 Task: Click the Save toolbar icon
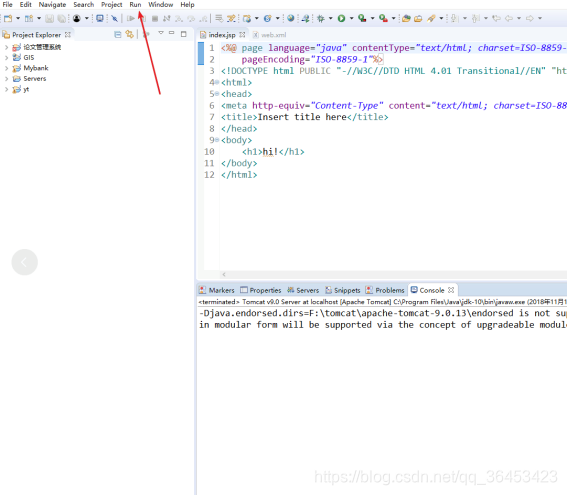(x=50, y=18)
